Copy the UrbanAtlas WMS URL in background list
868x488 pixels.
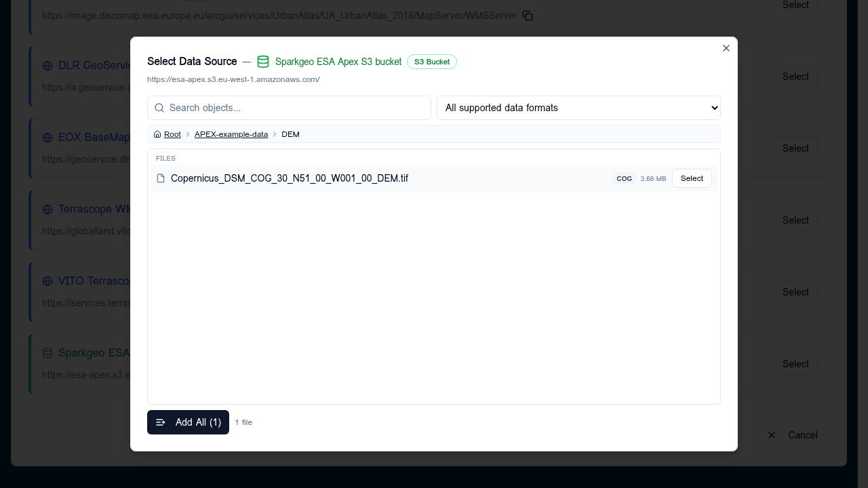coord(528,16)
